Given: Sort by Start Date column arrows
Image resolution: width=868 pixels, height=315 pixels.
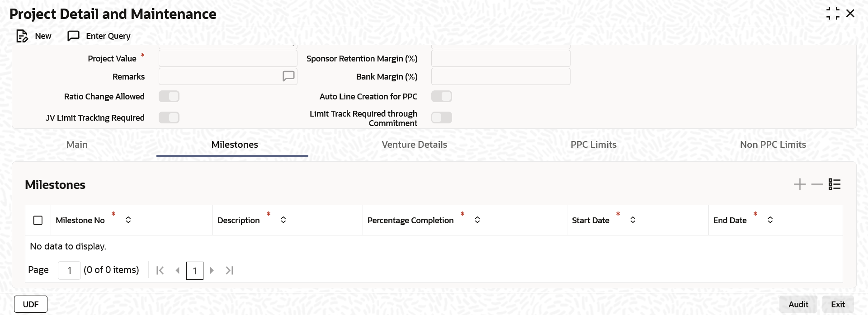Looking at the screenshot, I should [x=633, y=220].
